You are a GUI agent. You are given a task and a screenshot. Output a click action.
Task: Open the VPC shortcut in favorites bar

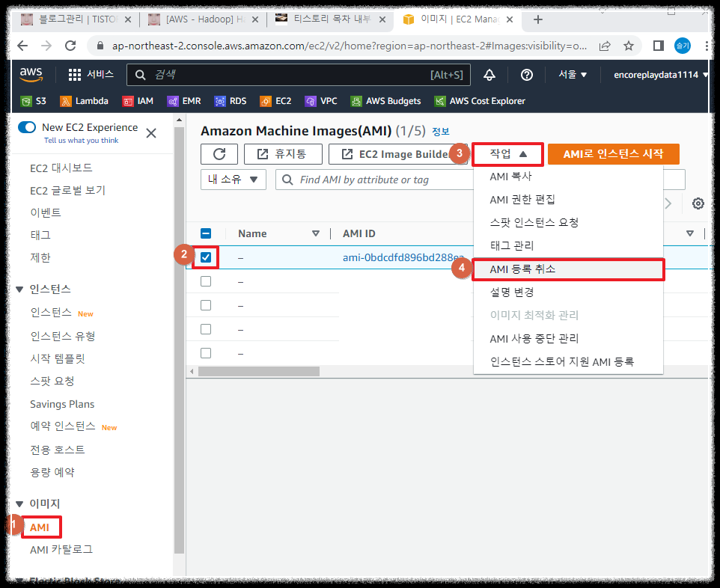point(321,101)
